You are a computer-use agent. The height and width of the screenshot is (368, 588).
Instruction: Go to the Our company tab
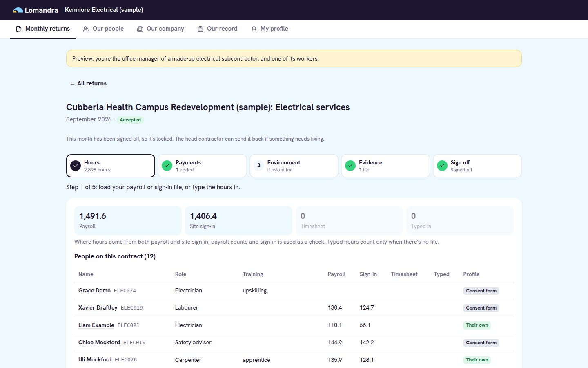point(160,29)
